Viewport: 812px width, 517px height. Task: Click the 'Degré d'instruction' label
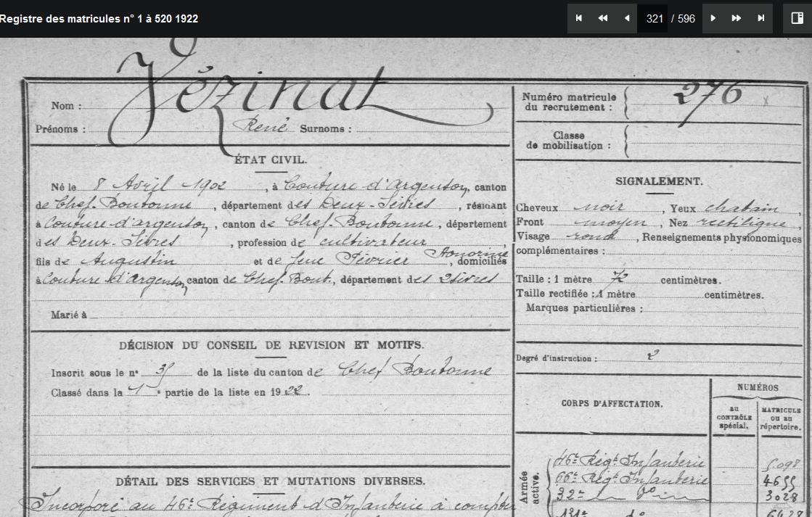click(x=557, y=358)
